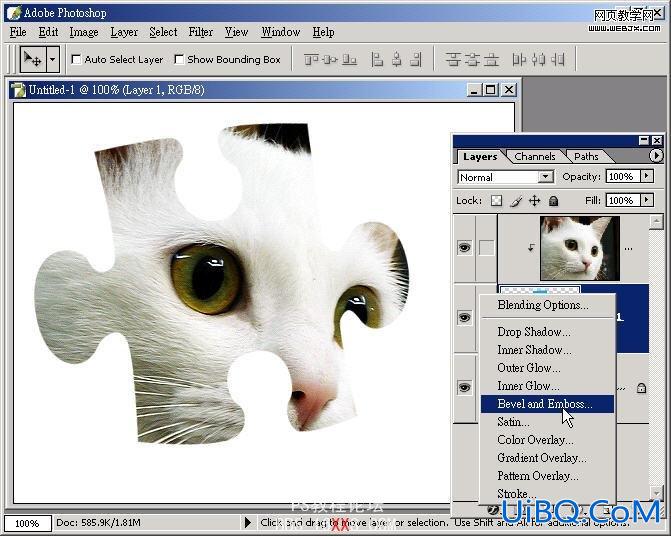
Task: Click the Align Bottom Edges icon
Action: click(x=350, y=59)
